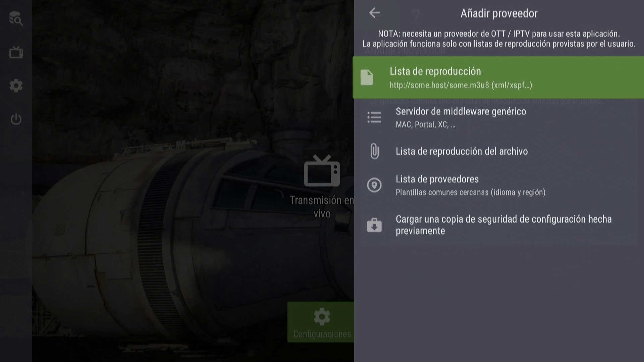This screenshot has height=362, width=644.
Task: Click the list icon for middleware server
Action: 374,117
